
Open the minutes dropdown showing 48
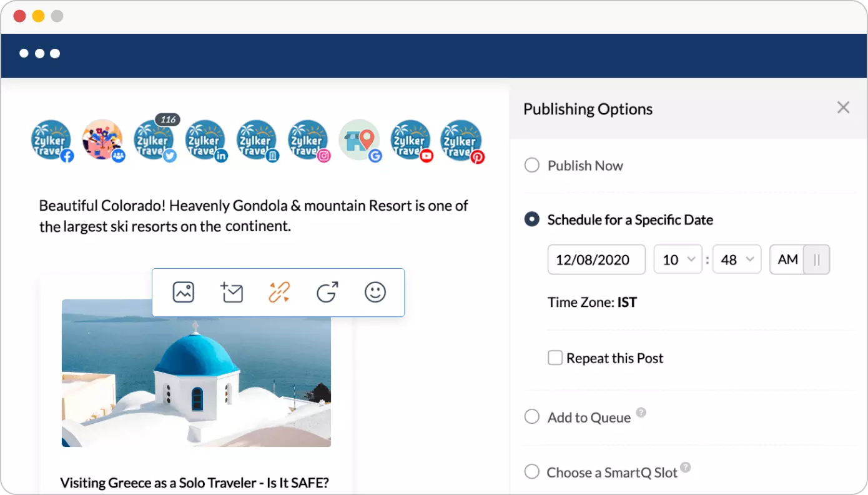[x=737, y=259]
